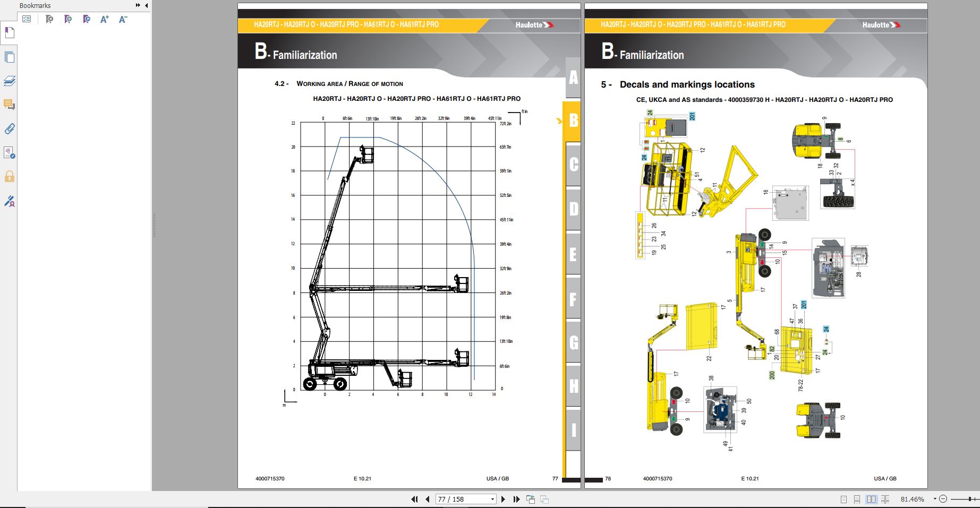Jump to section tab C
This screenshot has width=980, height=508.
(x=573, y=165)
